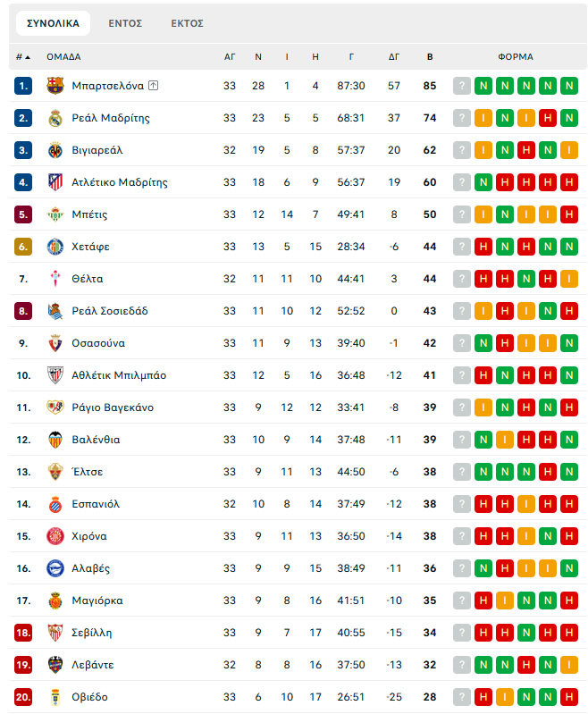Click the Γ goals column header
Viewport: 588px width, 714px height.
351,56
